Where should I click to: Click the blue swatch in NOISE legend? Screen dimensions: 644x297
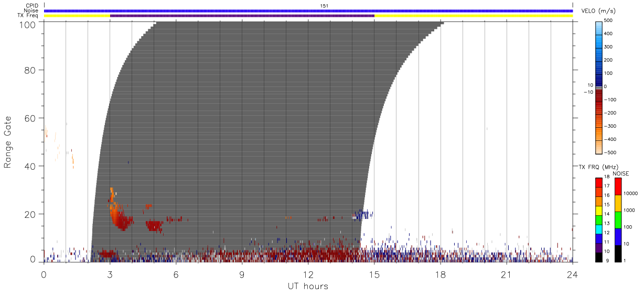point(618,236)
